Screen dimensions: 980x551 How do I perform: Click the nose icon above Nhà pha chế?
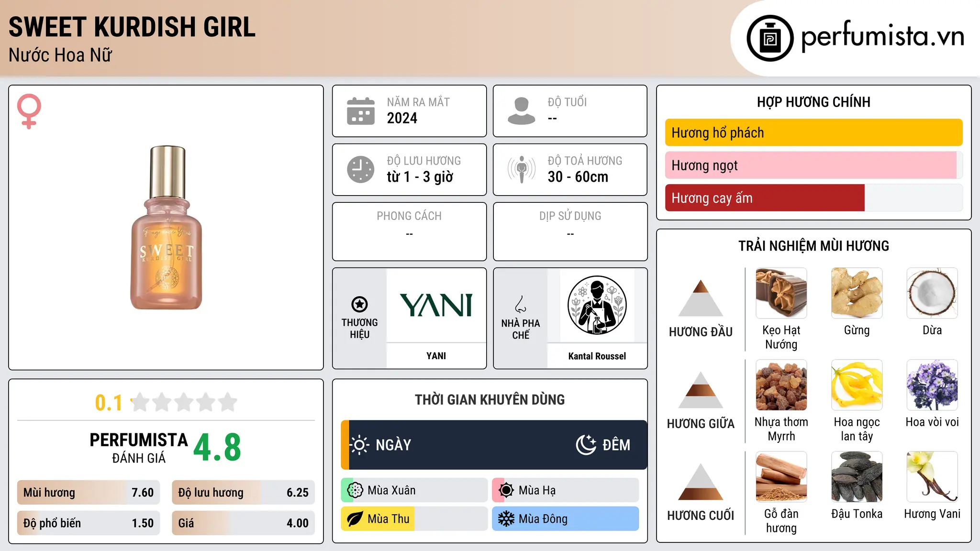(520, 304)
